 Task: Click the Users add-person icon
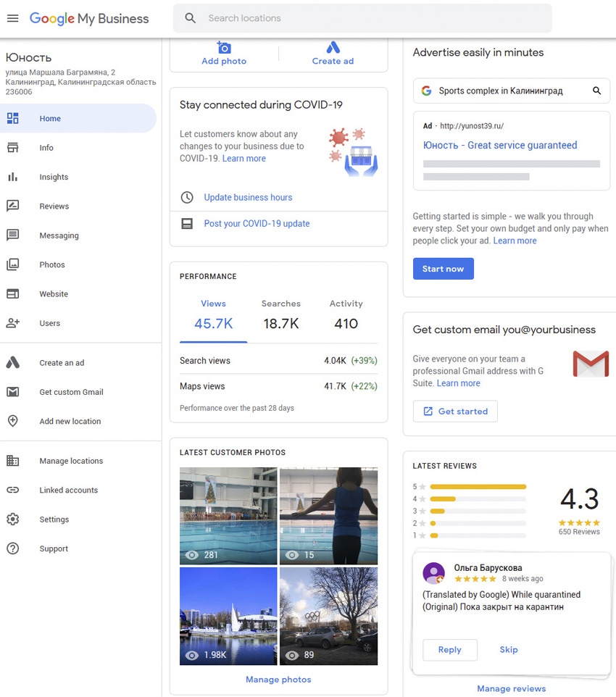click(x=13, y=322)
